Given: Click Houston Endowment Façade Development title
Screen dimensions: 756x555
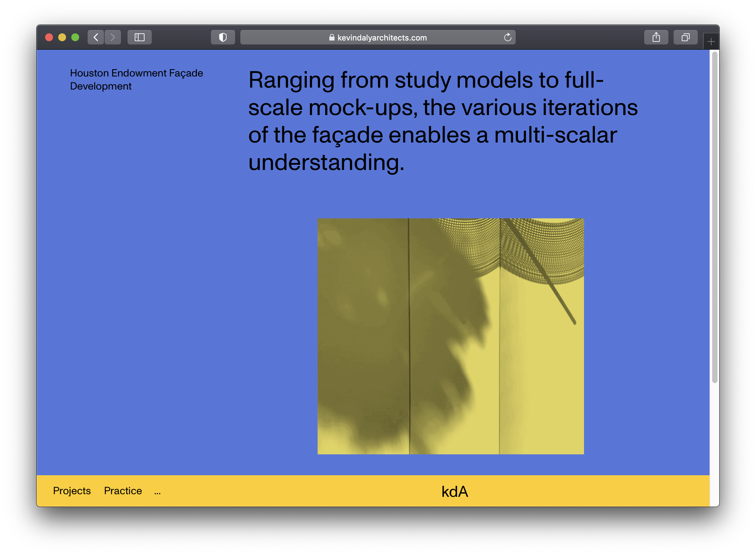Looking at the screenshot, I should coord(136,79).
